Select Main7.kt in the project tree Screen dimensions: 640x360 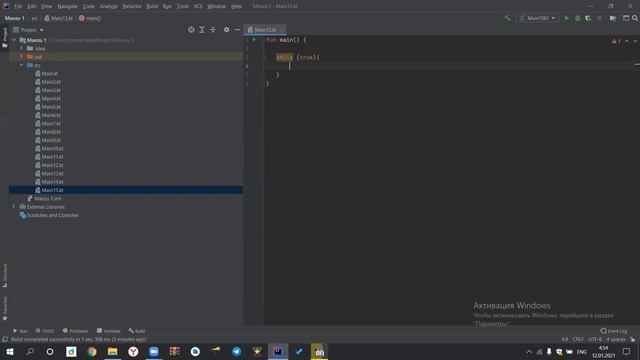click(51, 123)
